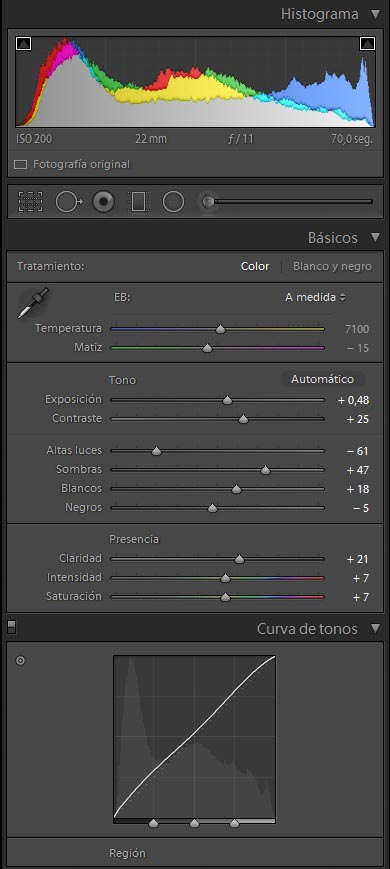
Task: Enable the Fotografía original checkbox
Action: coord(20,165)
